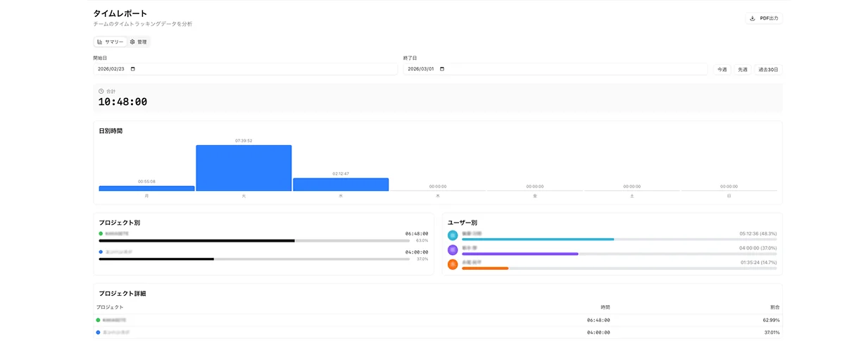The width and height of the screenshot is (868, 346).
Task: Click the ユーザー別 section heading
Action: click(463, 223)
